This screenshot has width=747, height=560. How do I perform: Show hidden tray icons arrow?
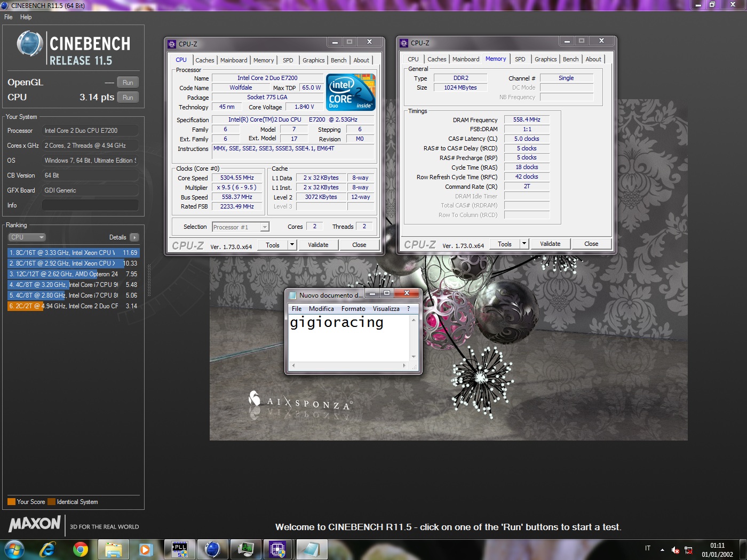(x=662, y=550)
